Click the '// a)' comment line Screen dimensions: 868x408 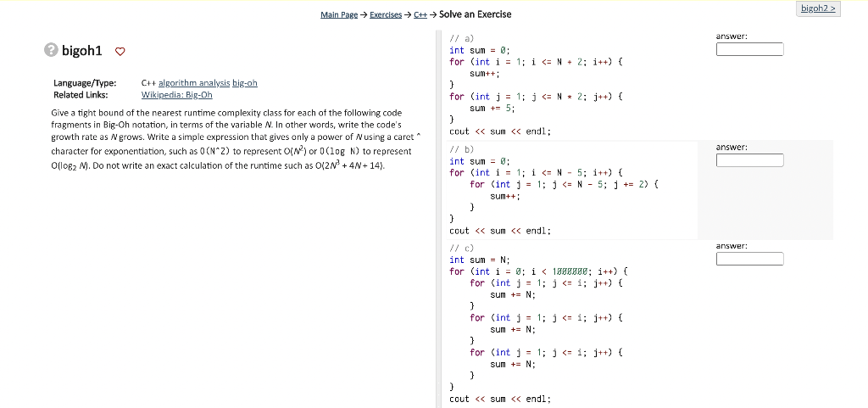pyautogui.click(x=462, y=39)
